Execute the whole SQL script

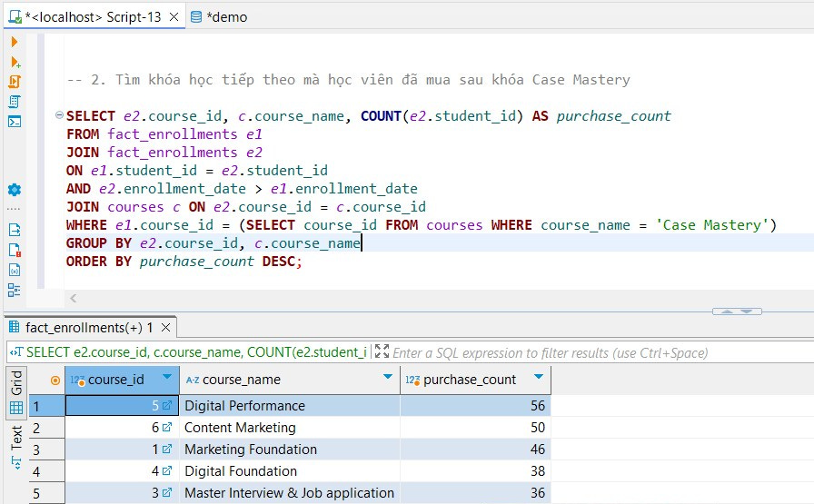pos(14,82)
